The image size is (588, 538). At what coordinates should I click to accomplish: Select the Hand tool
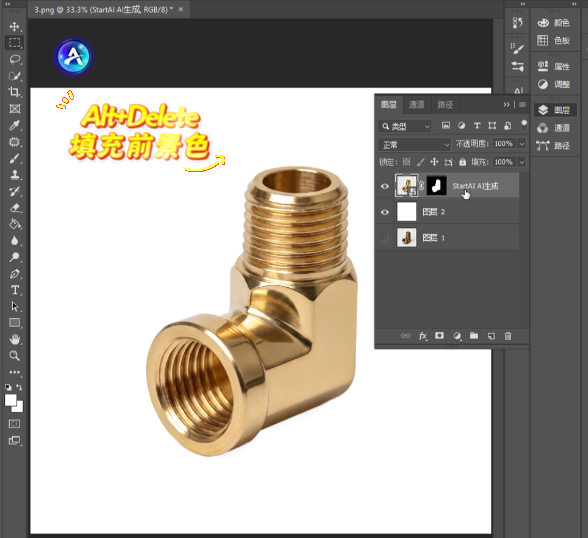pyautogui.click(x=14, y=339)
